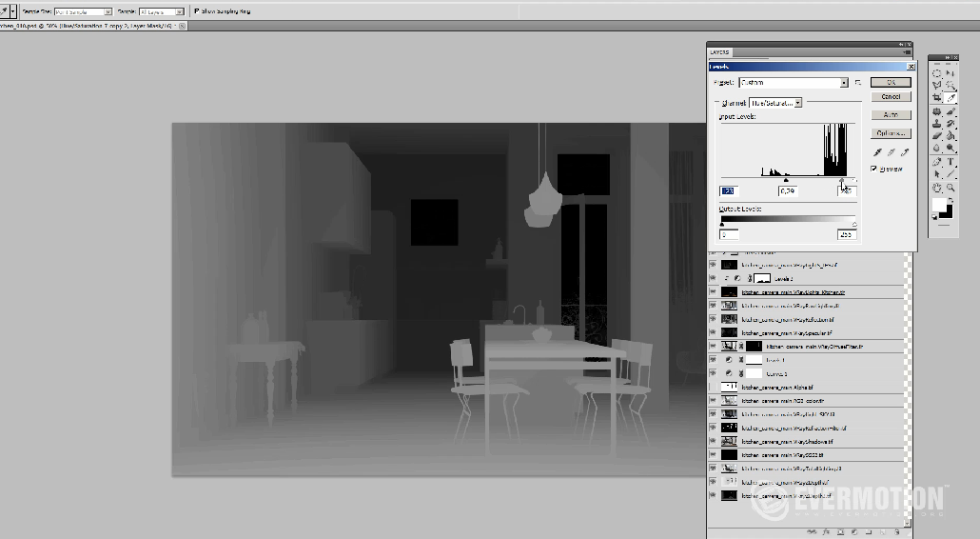980x539 pixels.
Task: Select the Eraser tool
Action: [936, 135]
